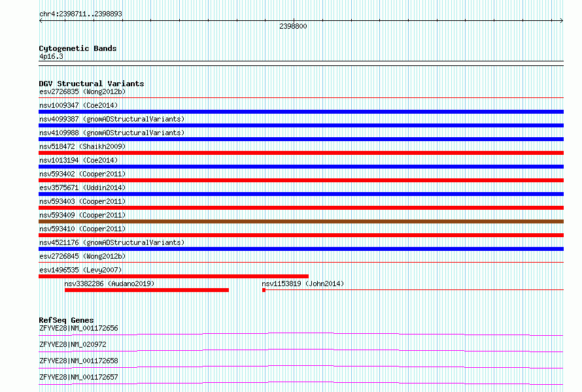The height and width of the screenshot is (392, 582).
Task: Click the esv2726835 (Wong2012b) variant label
Action: pyautogui.click(x=82, y=91)
